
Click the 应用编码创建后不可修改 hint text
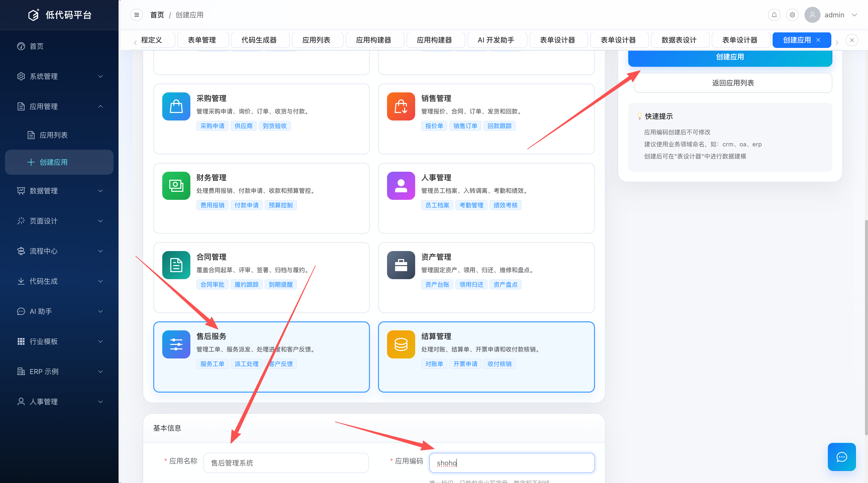click(x=677, y=132)
